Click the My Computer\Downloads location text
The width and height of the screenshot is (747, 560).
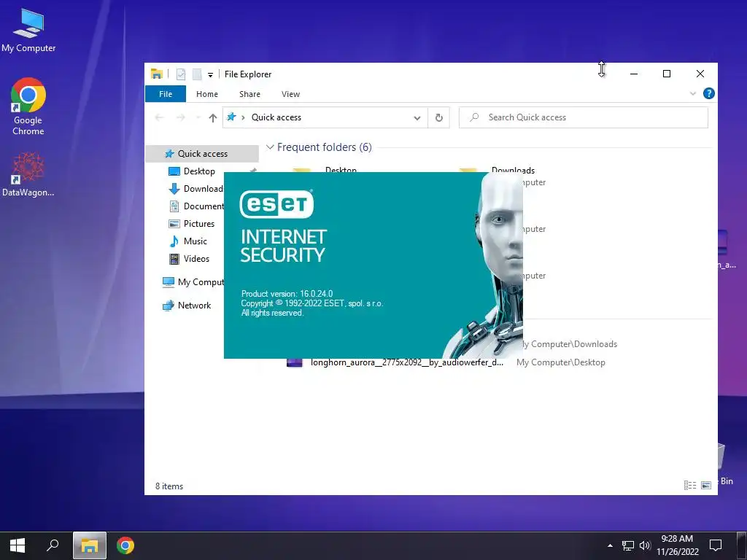coord(570,344)
